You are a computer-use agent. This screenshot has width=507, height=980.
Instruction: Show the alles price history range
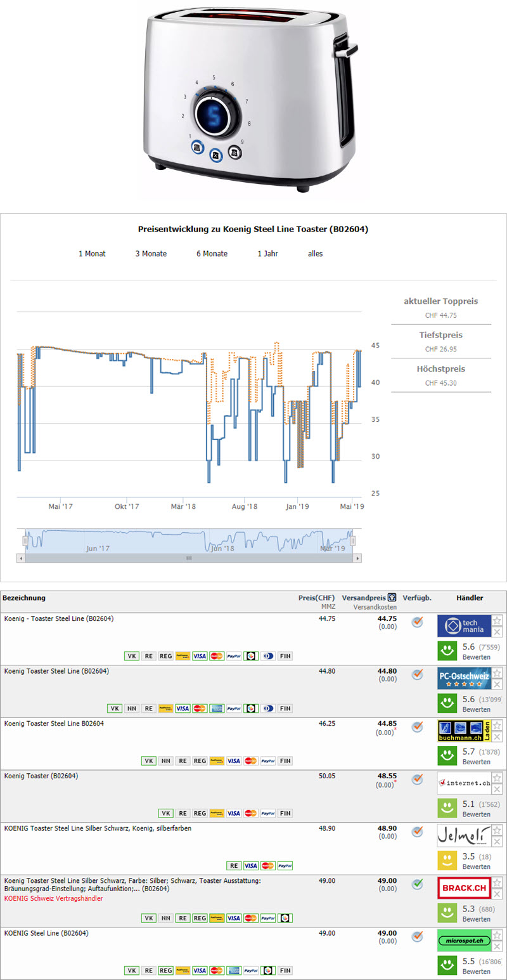315,254
